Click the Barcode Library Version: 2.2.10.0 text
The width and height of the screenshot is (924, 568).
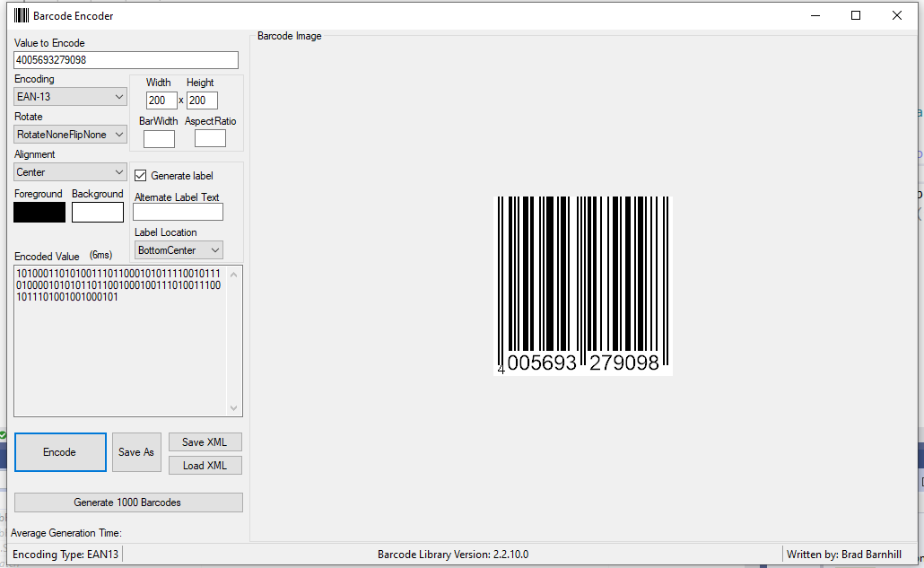point(453,555)
